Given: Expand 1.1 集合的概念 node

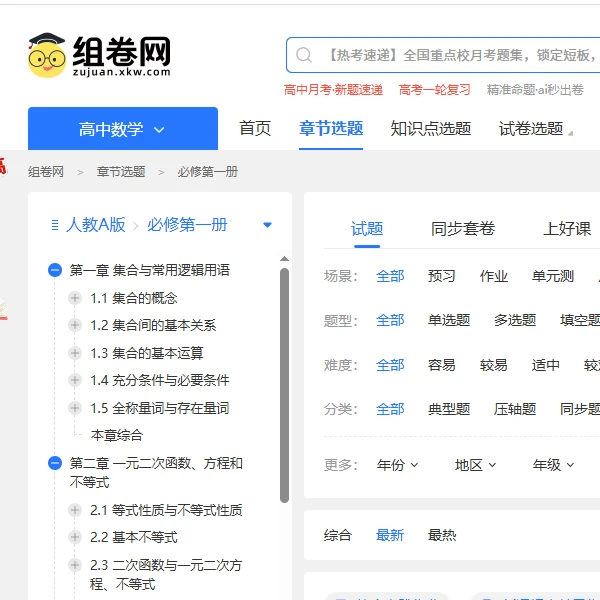Looking at the screenshot, I should coord(75,298).
